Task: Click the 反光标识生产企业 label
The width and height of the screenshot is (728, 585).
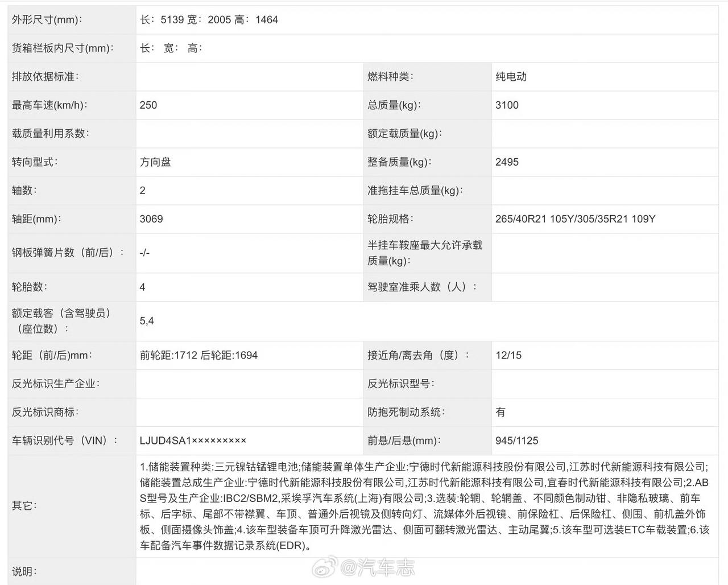Action: point(56,384)
